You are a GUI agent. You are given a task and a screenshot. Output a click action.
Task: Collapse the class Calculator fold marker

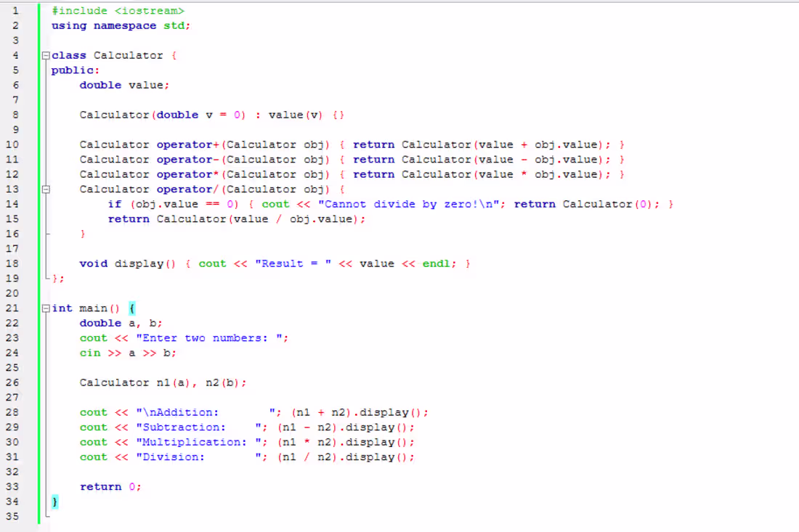(x=46, y=55)
